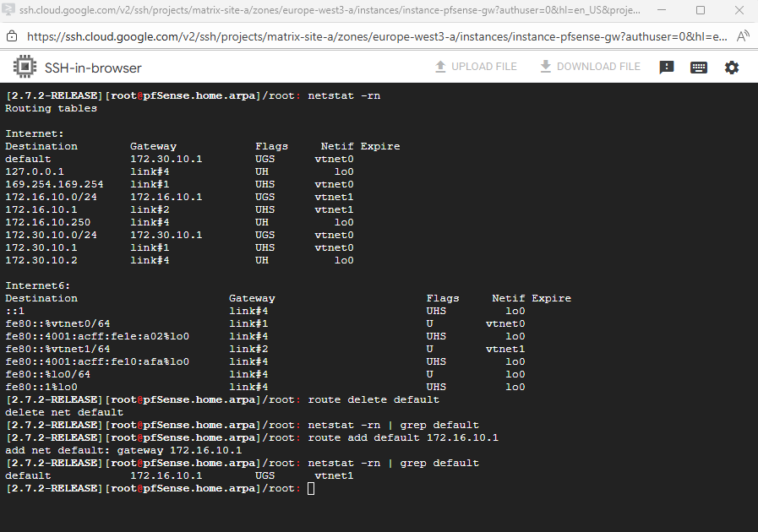Image resolution: width=758 pixels, height=532 pixels.
Task: Click the URL in the address bar
Action: pyautogui.click(x=377, y=36)
